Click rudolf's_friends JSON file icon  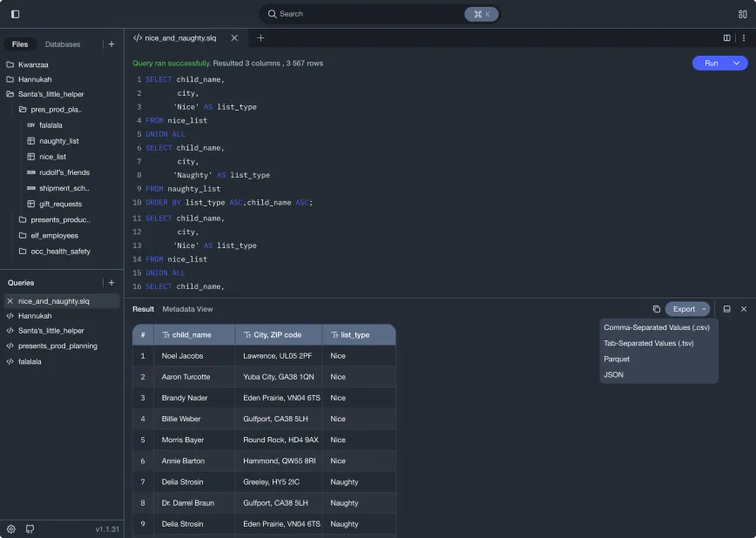pyautogui.click(x=31, y=172)
